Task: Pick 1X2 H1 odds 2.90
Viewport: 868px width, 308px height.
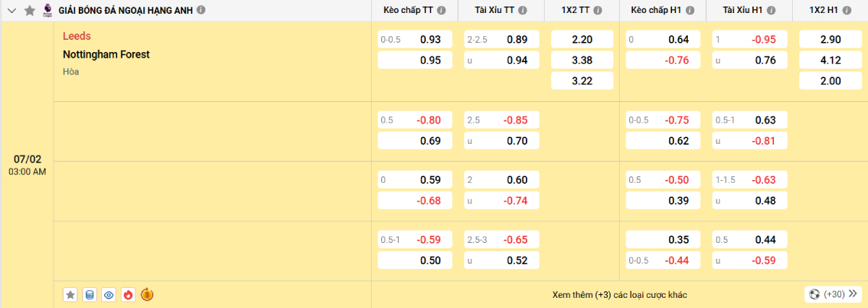Action: (830, 40)
